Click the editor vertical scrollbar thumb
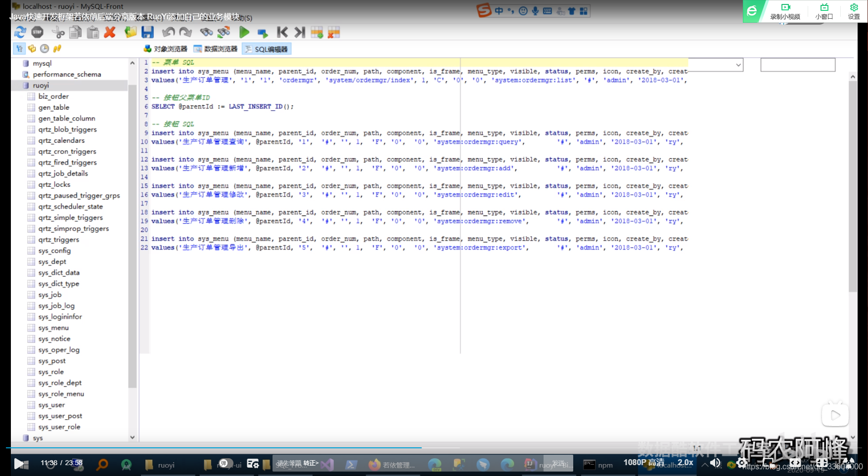The image size is (868, 476). (853, 186)
